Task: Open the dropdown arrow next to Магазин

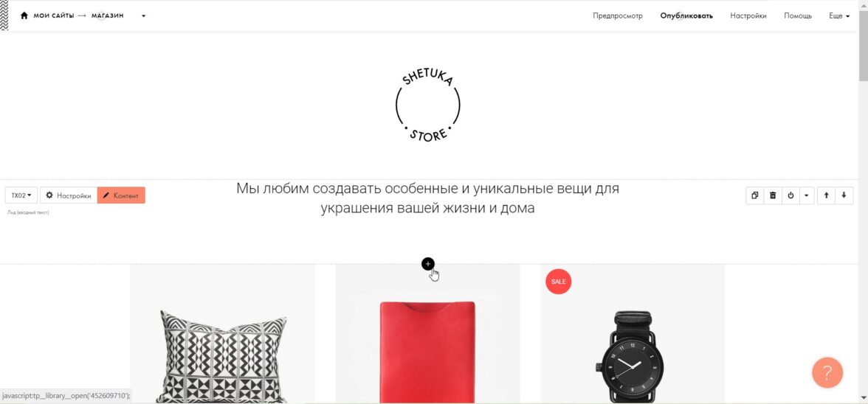Action: pyautogui.click(x=143, y=16)
